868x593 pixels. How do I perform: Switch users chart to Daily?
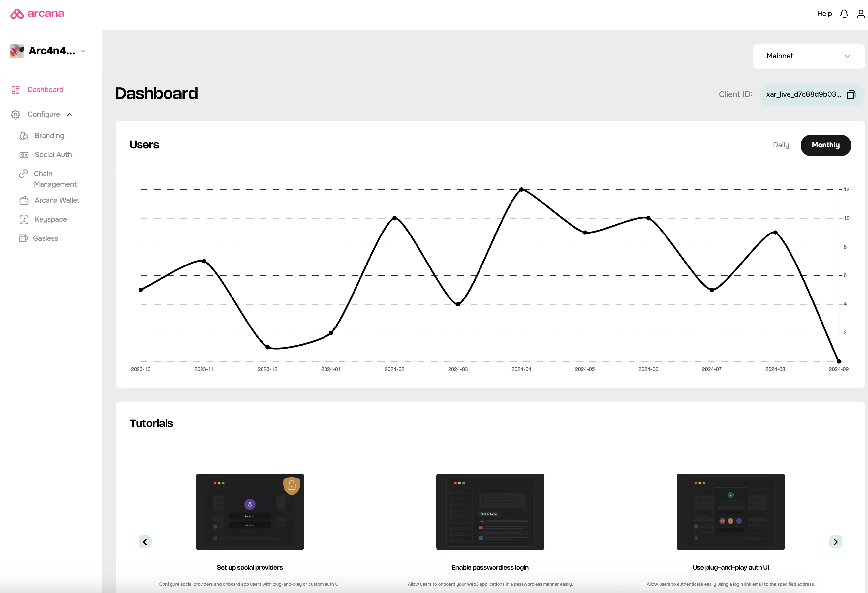pos(781,145)
